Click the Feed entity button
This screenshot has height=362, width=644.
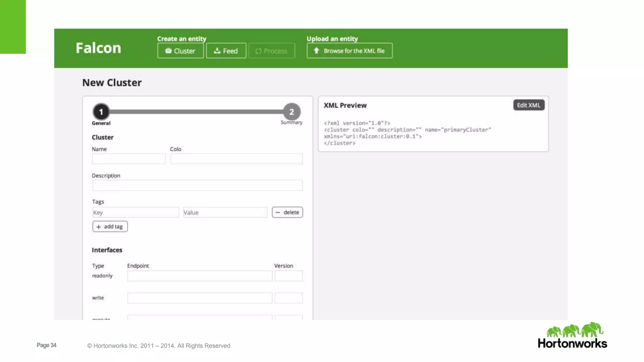coord(226,51)
